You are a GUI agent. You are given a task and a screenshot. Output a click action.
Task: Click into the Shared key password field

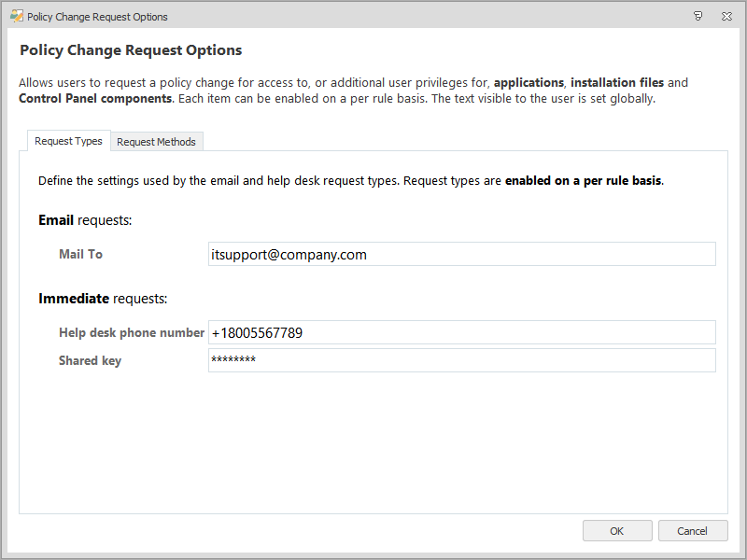point(461,360)
